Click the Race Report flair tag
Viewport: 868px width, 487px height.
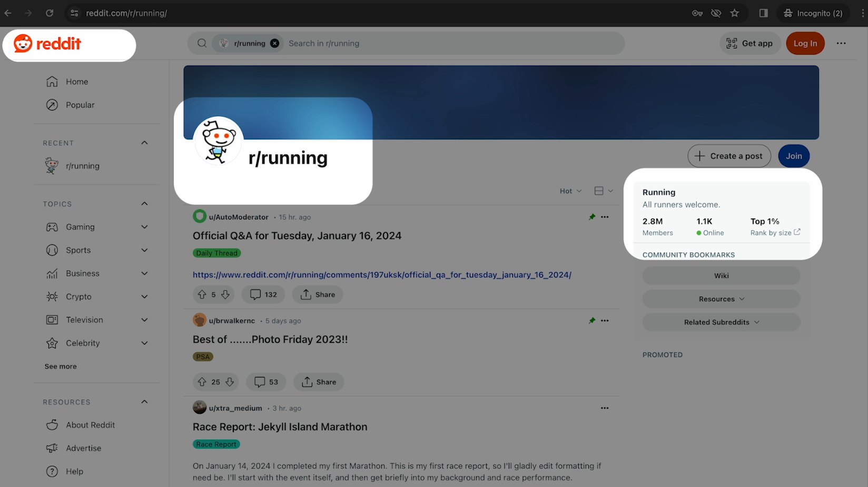pos(216,444)
